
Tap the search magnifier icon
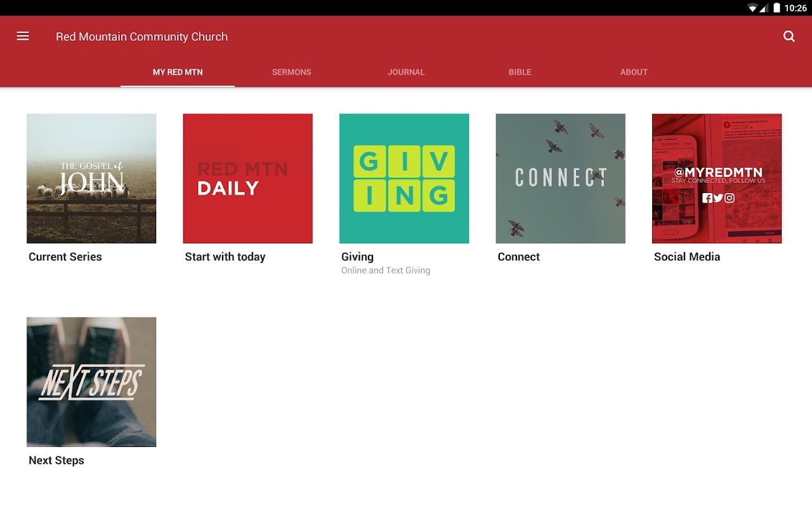pos(789,36)
